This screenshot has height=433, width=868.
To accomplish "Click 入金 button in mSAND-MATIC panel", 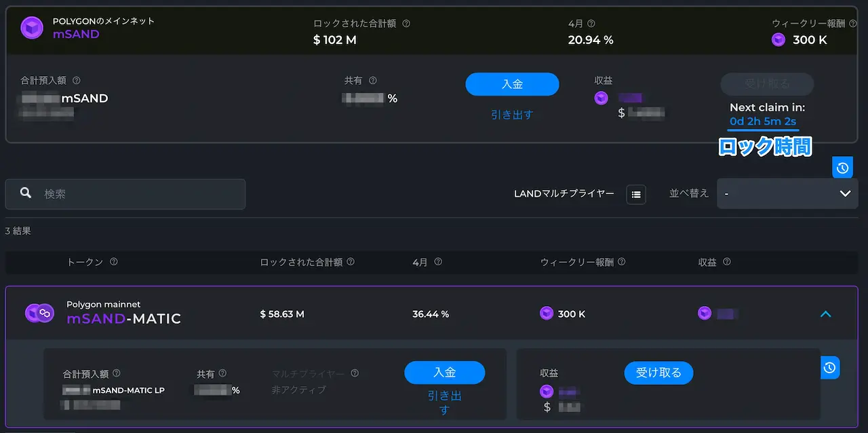I will click(x=445, y=373).
